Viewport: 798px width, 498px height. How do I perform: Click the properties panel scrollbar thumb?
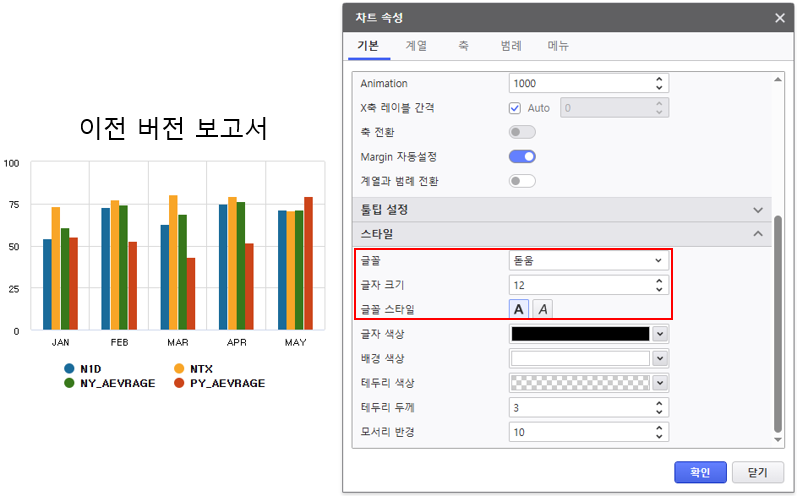(778, 325)
